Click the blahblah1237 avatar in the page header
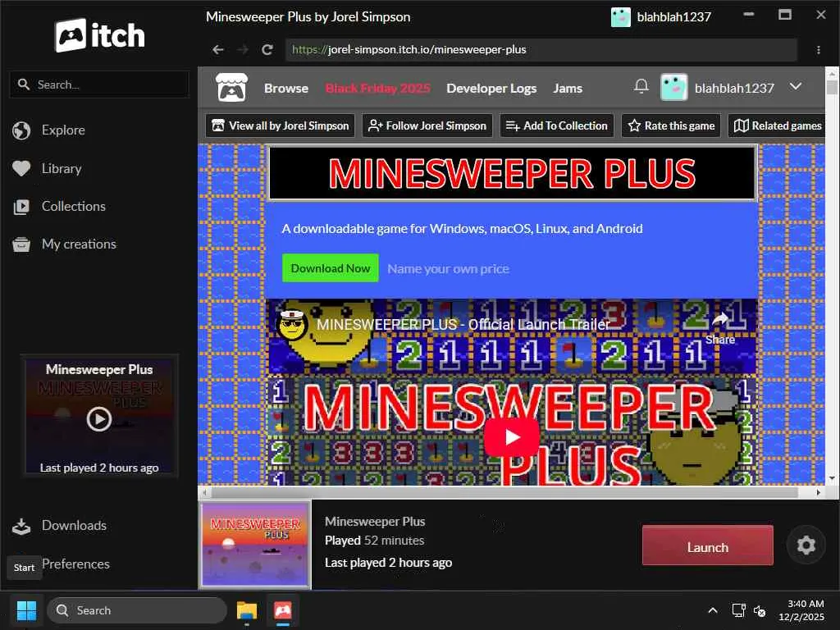Viewport: 840px width, 630px height. tap(674, 87)
